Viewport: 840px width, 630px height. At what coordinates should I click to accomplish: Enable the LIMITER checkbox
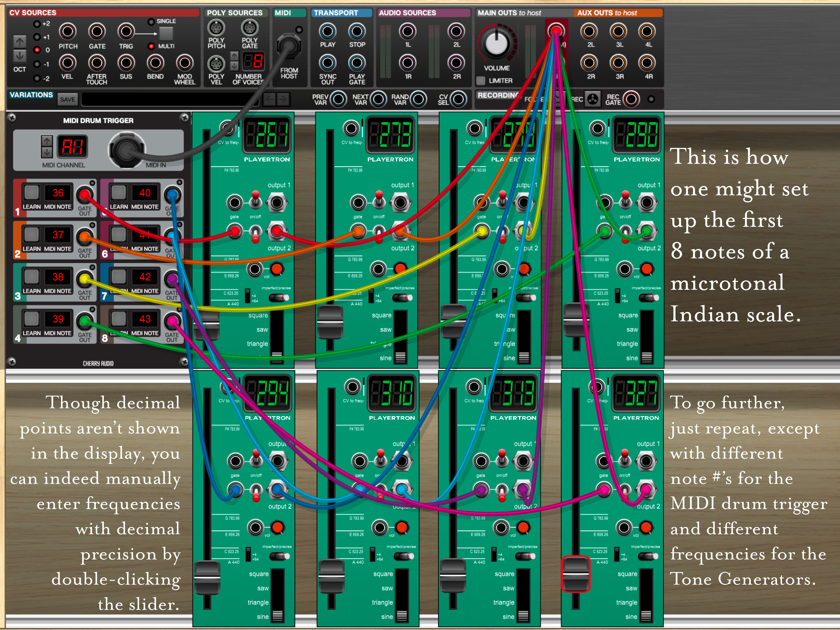pyautogui.click(x=481, y=80)
